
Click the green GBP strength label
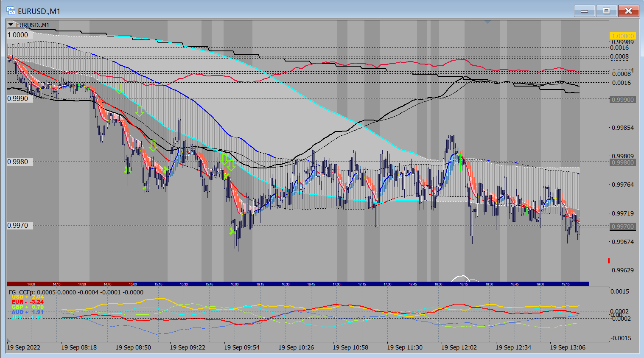(x=28, y=307)
